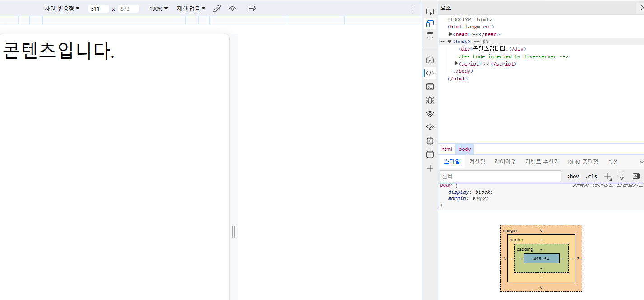Click the margin label in box model

point(510,230)
